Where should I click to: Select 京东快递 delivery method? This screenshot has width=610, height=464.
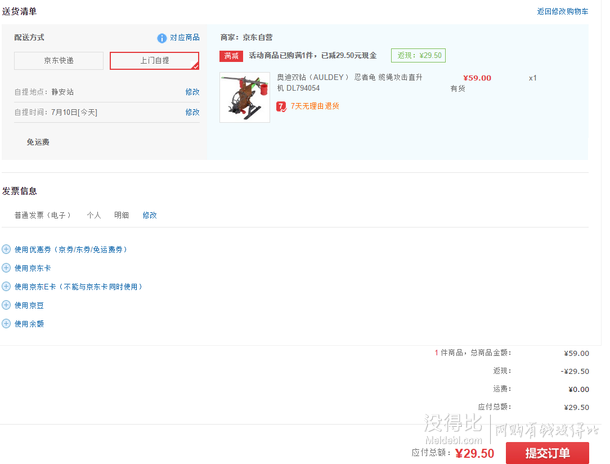[57, 61]
